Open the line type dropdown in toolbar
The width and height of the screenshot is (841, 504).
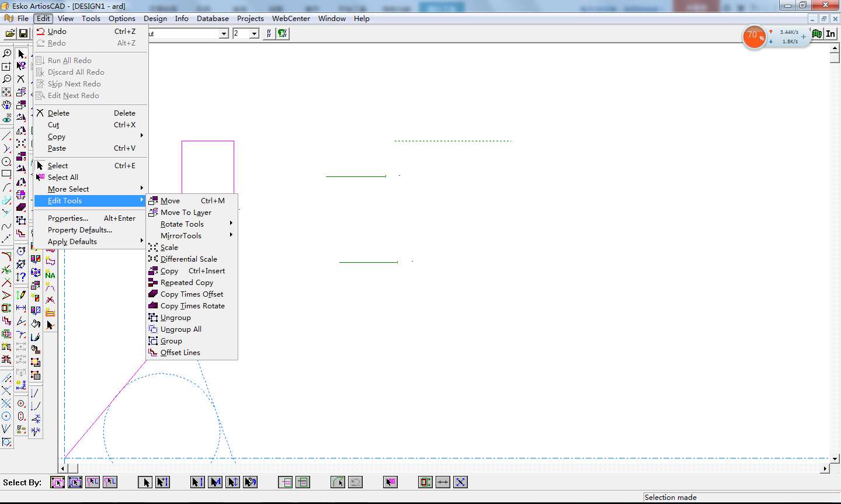[x=224, y=34]
